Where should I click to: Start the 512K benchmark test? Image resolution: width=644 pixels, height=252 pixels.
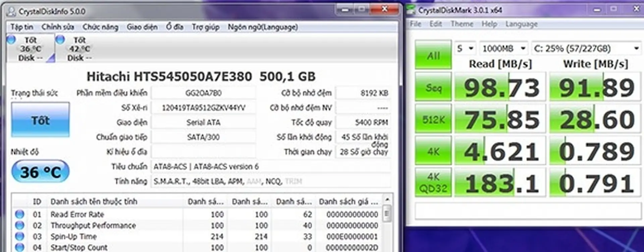click(x=433, y=119)
